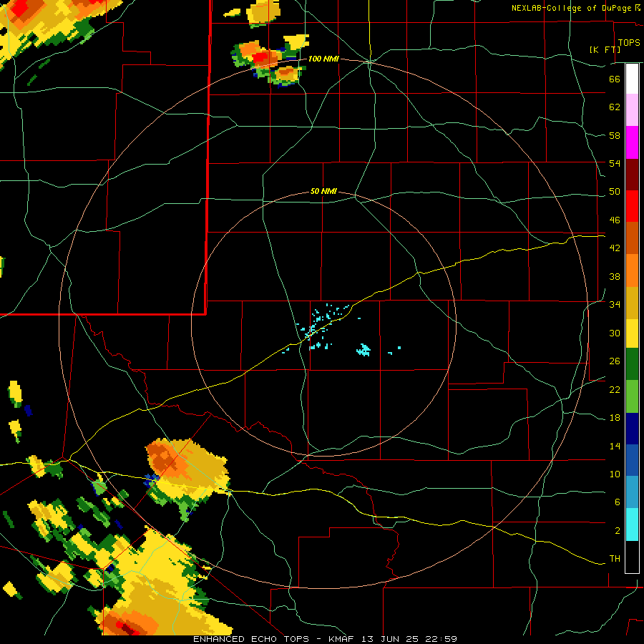Click the legend value '2'

tap(617, 531)
